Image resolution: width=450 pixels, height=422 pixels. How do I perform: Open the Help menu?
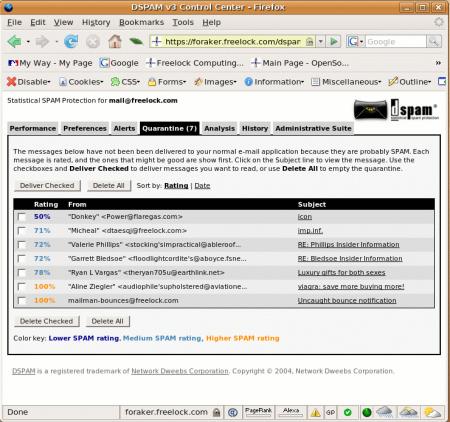point(211,22)
